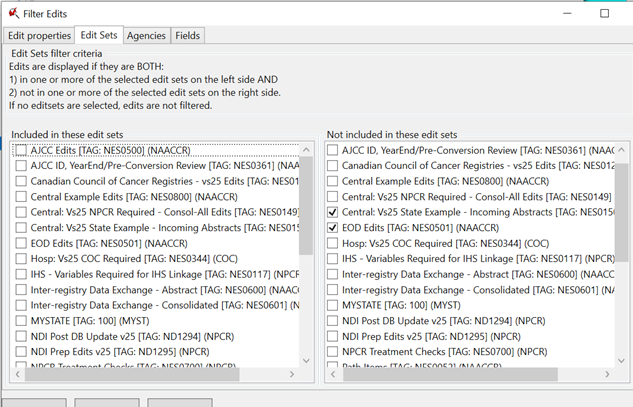The width and height of the screenshot is (633, 407).
Task: Select the Edit Sets tab
Action: 99,36
